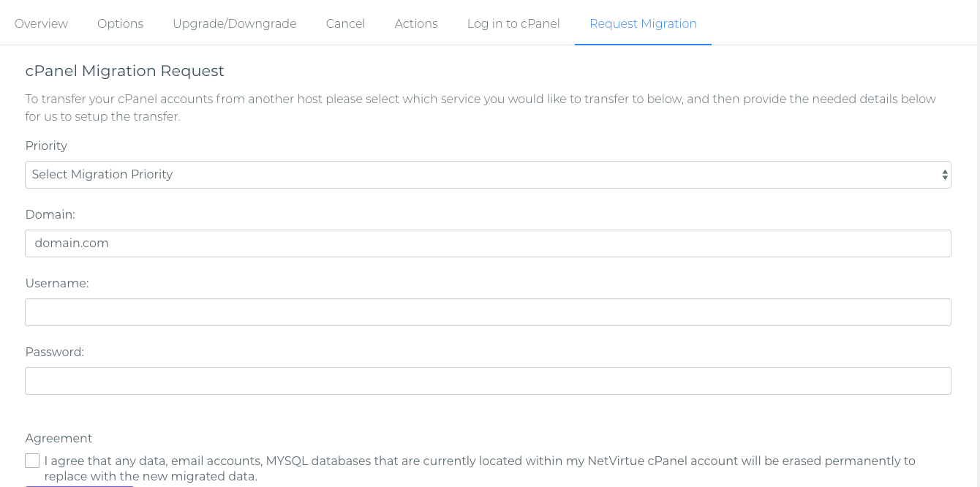
Task: Focus the Domain field showing domain.com
Action: pyautogui.click(x=488, y=243)
